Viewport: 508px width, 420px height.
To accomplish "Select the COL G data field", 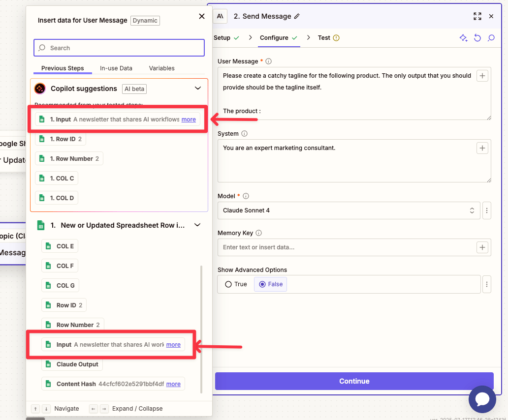I will click(60, 285).
